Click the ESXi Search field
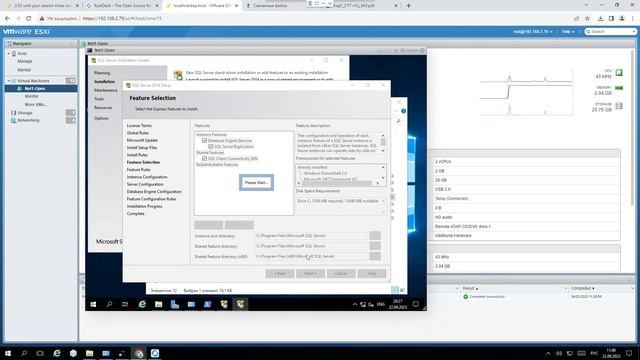This screenshot has width=640, height=360. (x=611, y=31)
